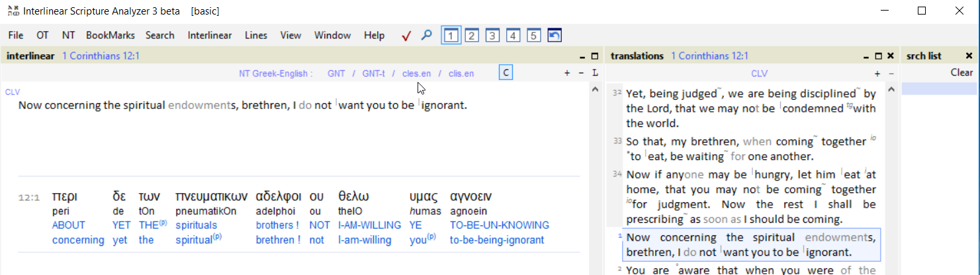The height and width of the screenshot is (275, 980).
Task: Click the minus icon in interlinear panel
Action: pyautogui.click(x=580, y=73)
